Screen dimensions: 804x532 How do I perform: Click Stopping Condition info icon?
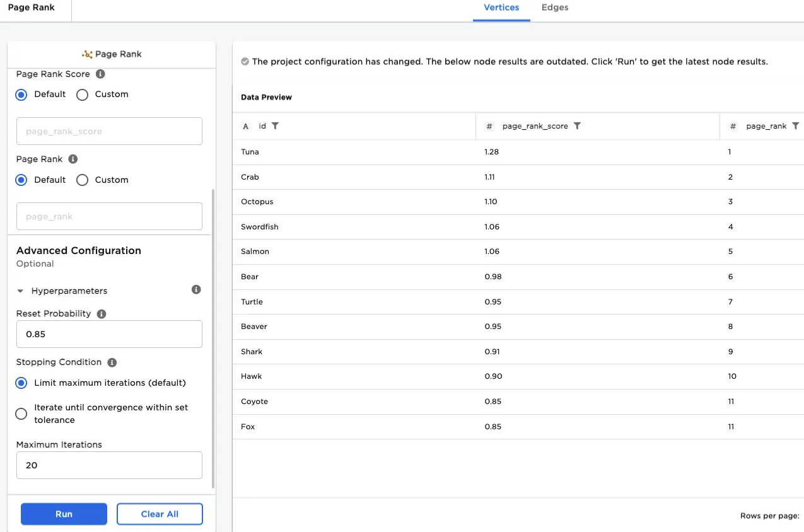(x=112, y=362)
